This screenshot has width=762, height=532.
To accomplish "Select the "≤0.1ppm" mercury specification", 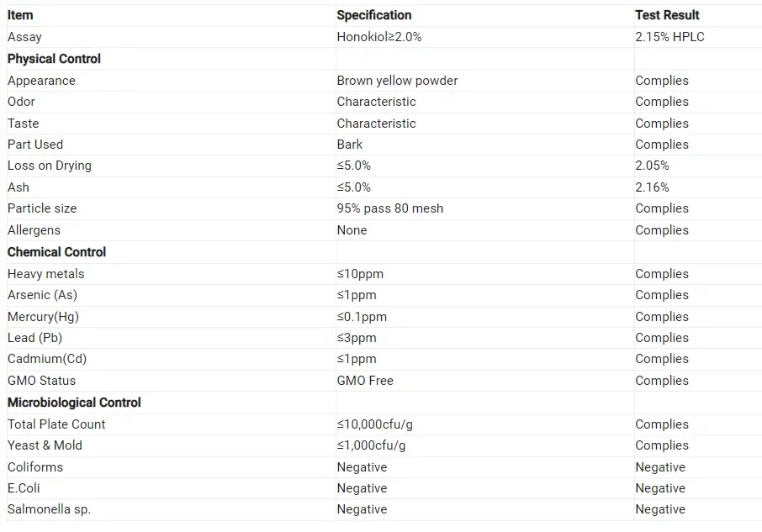I will (362, 317).
